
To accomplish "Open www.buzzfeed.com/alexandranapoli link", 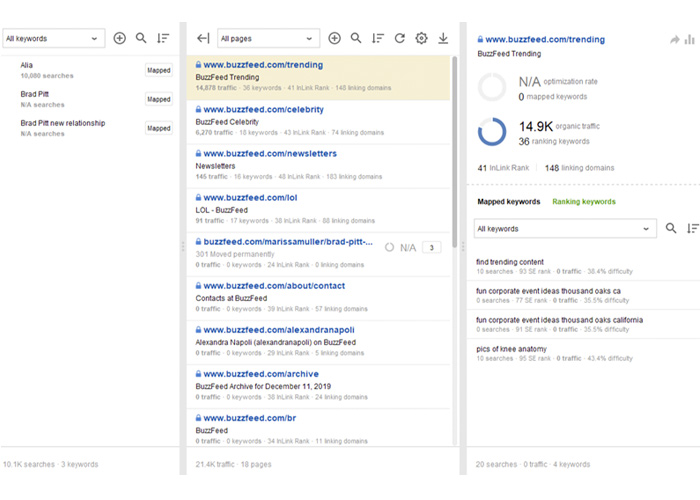I will click(x=279, y=330).
